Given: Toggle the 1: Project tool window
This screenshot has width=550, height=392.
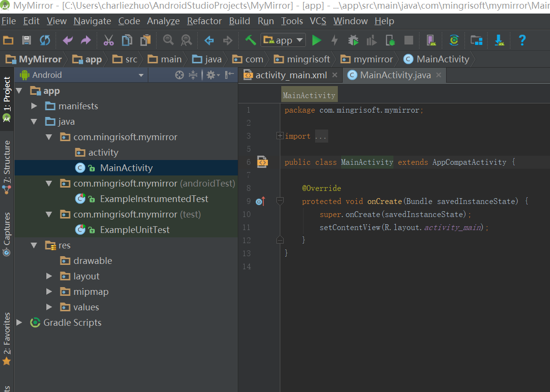Looking at the screenshot, I should click(x=7, y=99).
